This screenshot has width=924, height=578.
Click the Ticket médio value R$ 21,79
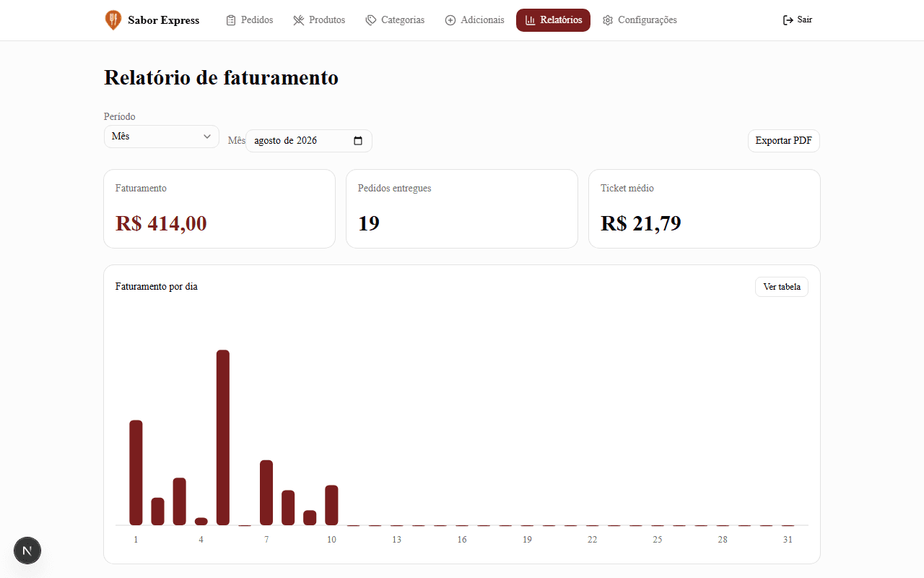641,223
